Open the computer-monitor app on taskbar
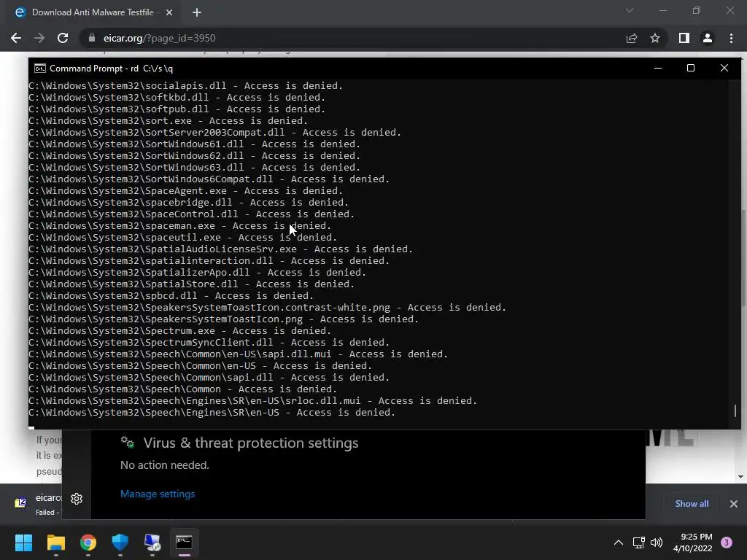Viewport: 747px width, 560px height. [x=152, y=542]
